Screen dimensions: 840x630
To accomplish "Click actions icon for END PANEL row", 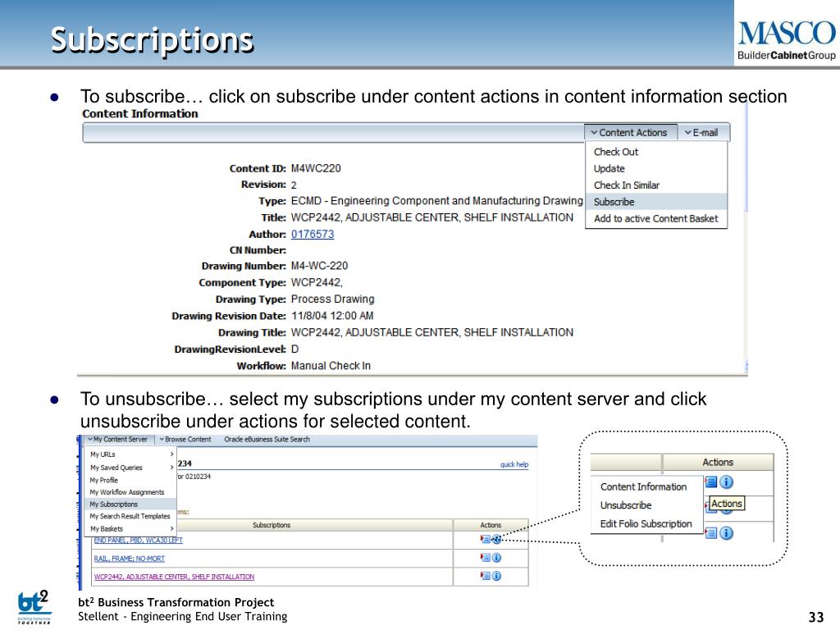I will point(486,540).
